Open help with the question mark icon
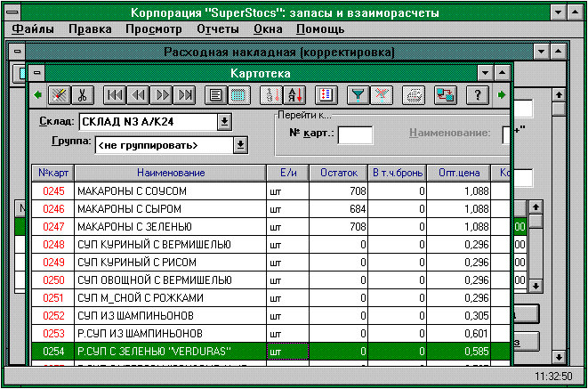Screen dimensions: 588x389 (x=477, y=95)
